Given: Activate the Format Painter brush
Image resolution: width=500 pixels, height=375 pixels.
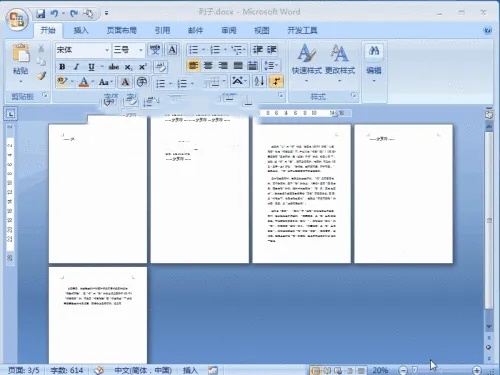Looking at the screenshot, I should (x=41, y=76).
